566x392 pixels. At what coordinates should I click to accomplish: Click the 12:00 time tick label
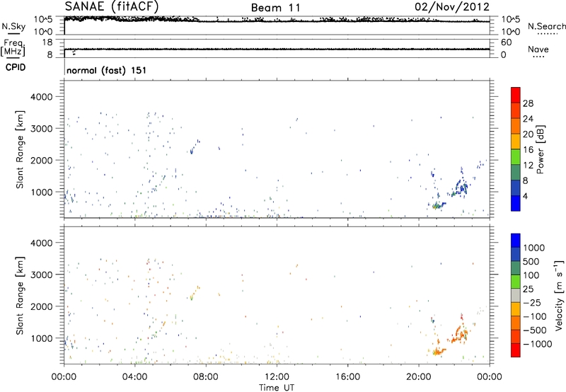coord(277,377)
